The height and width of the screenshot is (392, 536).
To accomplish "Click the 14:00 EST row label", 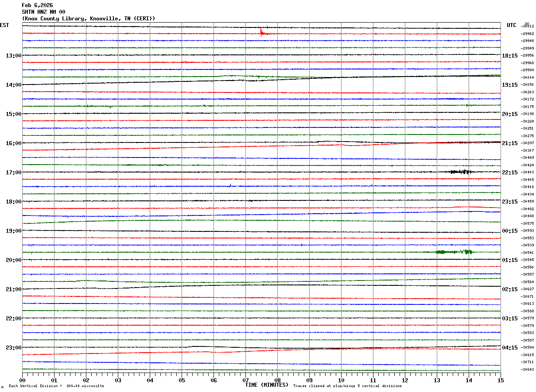I will pos(14,85).
